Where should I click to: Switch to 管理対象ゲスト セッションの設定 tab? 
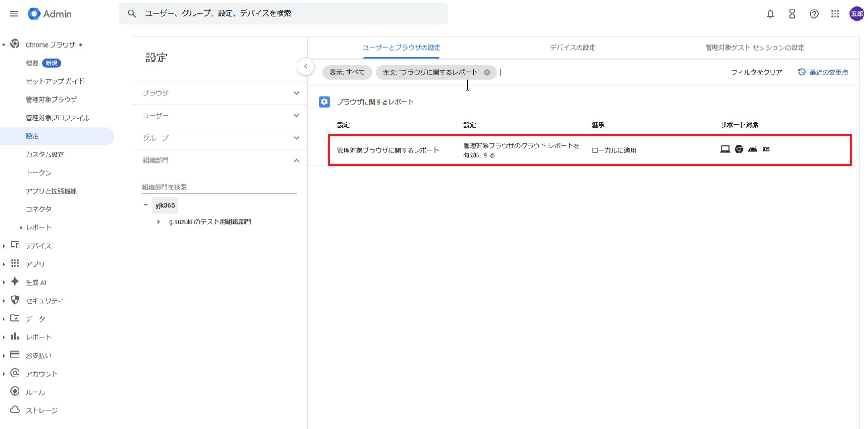point(754,48)
